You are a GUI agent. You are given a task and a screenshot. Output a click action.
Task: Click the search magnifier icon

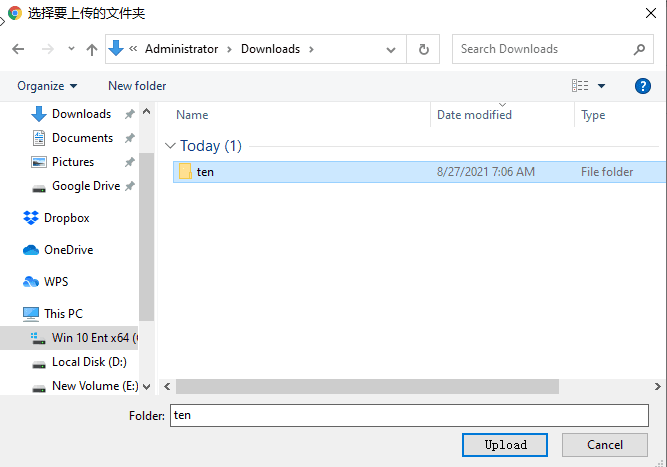[639, 49]
